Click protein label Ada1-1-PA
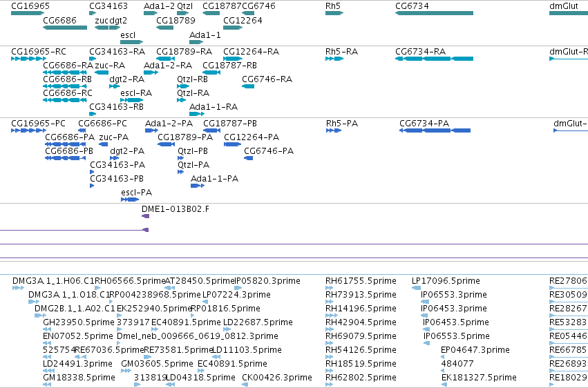588x388 pixels. pyautogui.click(x=214, y=179)
